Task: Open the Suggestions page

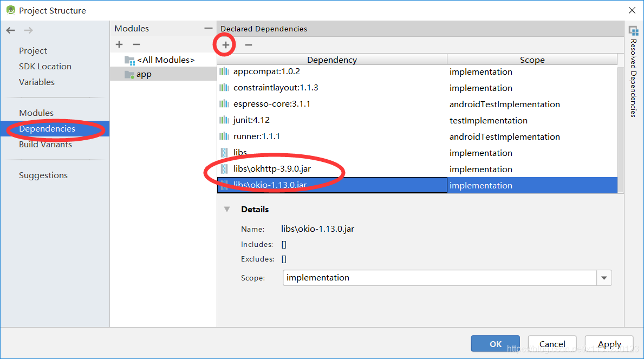Action: coord(43,175)
